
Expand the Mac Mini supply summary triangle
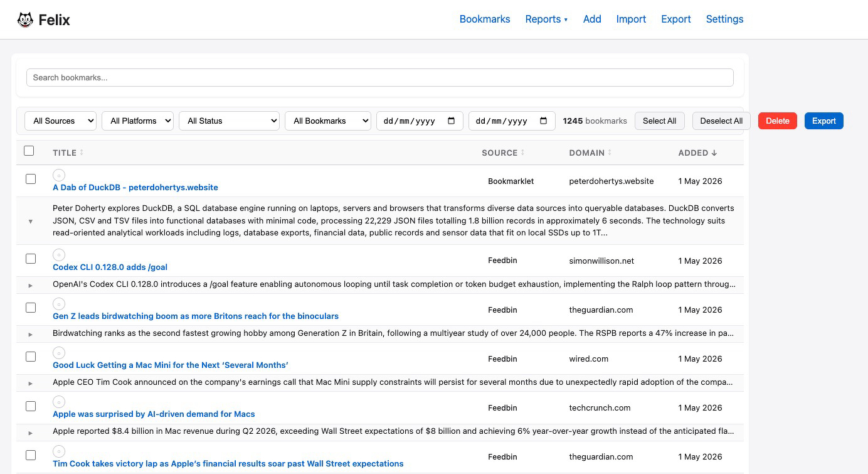pyautogui.click(x=30, y=383)
